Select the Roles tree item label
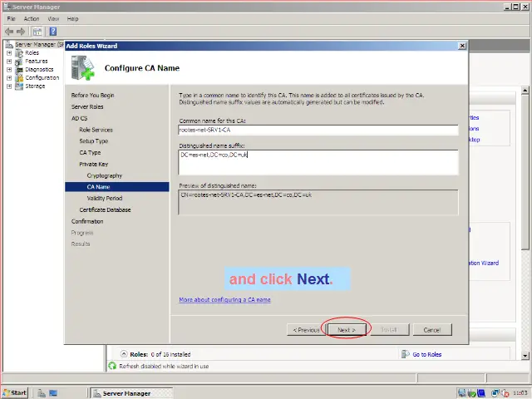 [32, 53]
